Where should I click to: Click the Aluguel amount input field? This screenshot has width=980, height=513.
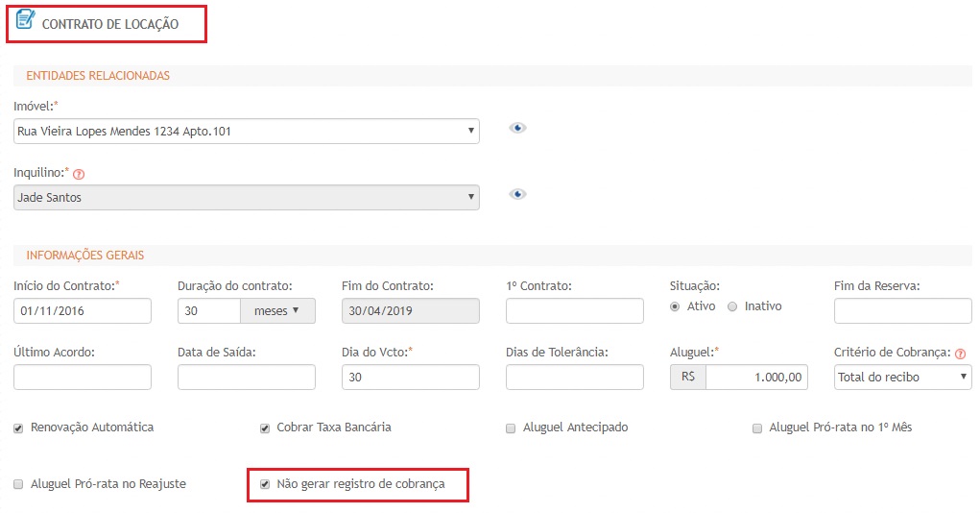[756, 378]
